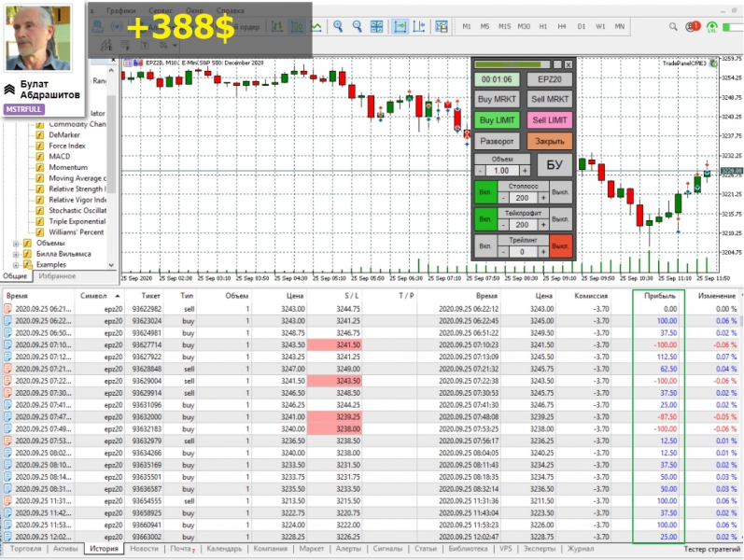Enable Стоплосс with green Вкл. button
Screen dimensions: 744x560
pos(485,192)
